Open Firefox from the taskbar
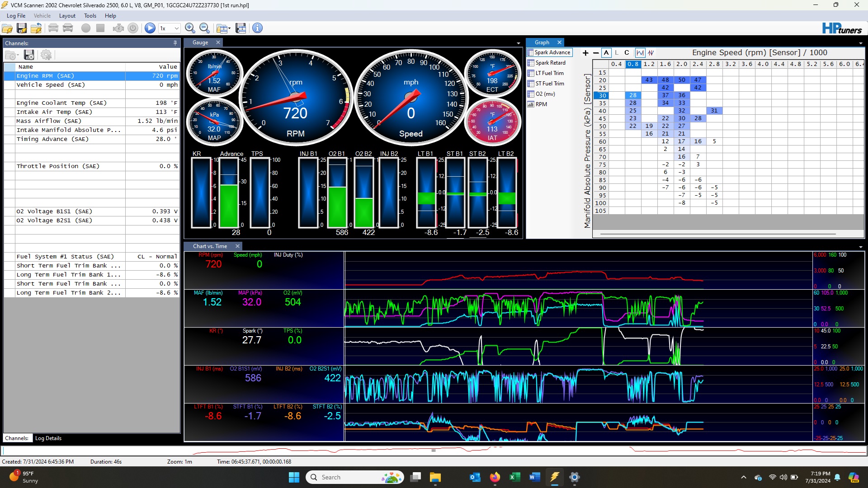This screenshot has width=868, height=488. pos(495,477)
